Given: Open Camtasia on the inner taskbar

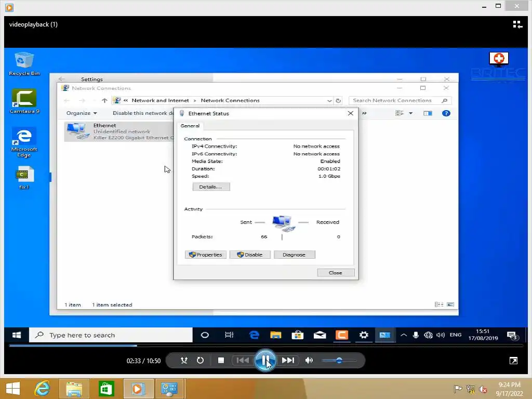Looking at the screenshot, I should 342,335.
